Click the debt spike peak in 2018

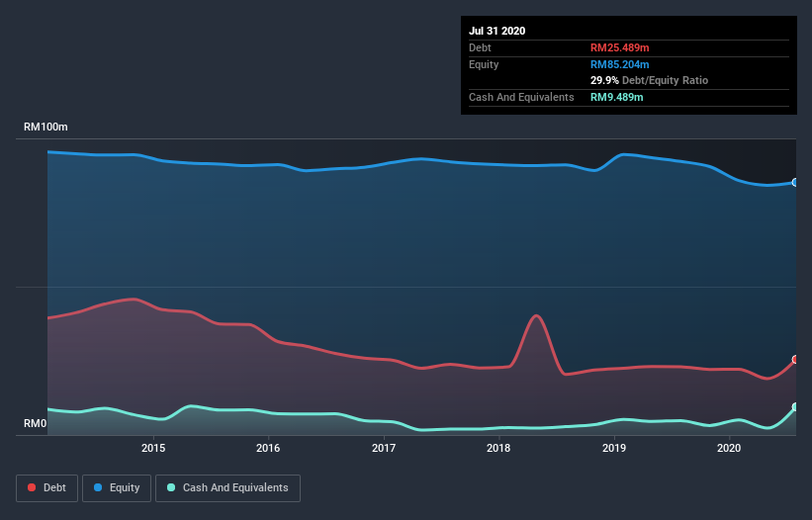click(536, 315)
